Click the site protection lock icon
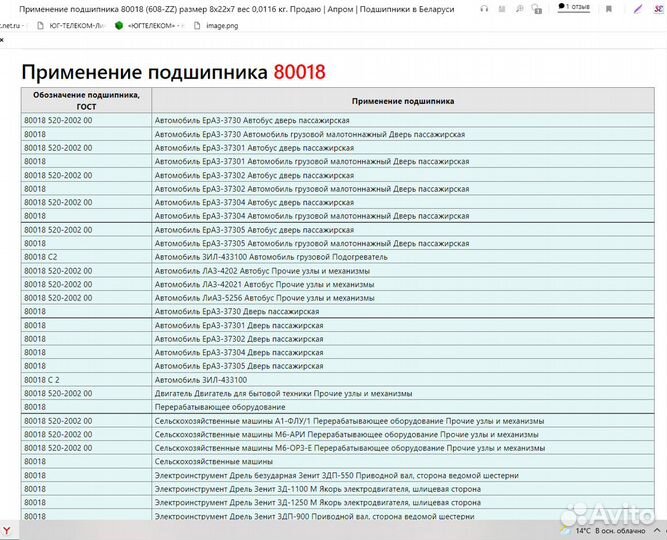 (537, 9)
